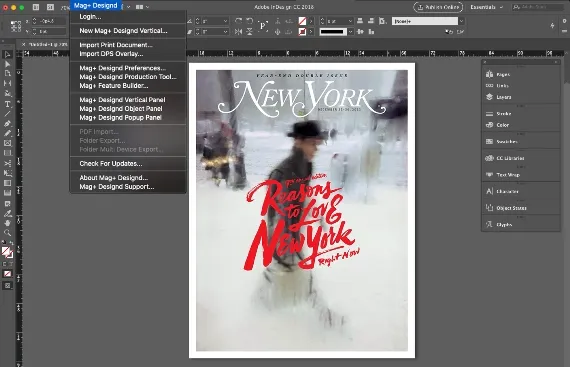Select the Selection tool arrow

coord(7,55)
